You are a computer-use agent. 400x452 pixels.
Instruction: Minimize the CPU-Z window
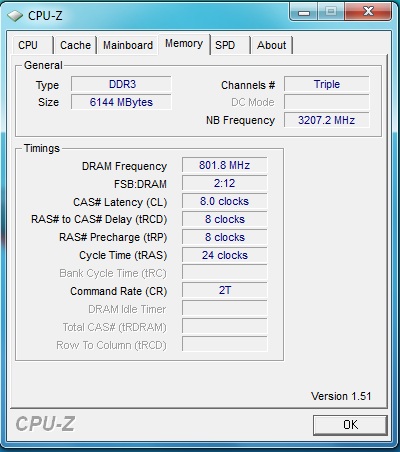pos(304,12)
